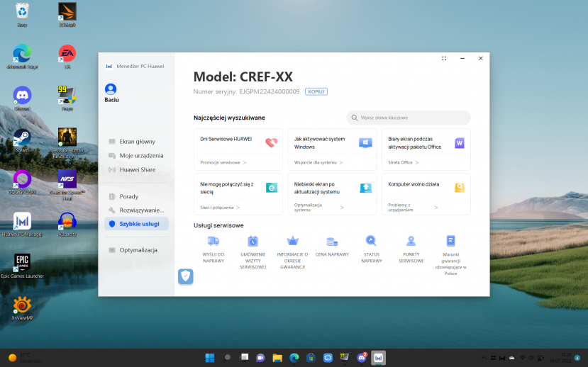Open Need for Speed Heat shortcut

pos(67,186)
